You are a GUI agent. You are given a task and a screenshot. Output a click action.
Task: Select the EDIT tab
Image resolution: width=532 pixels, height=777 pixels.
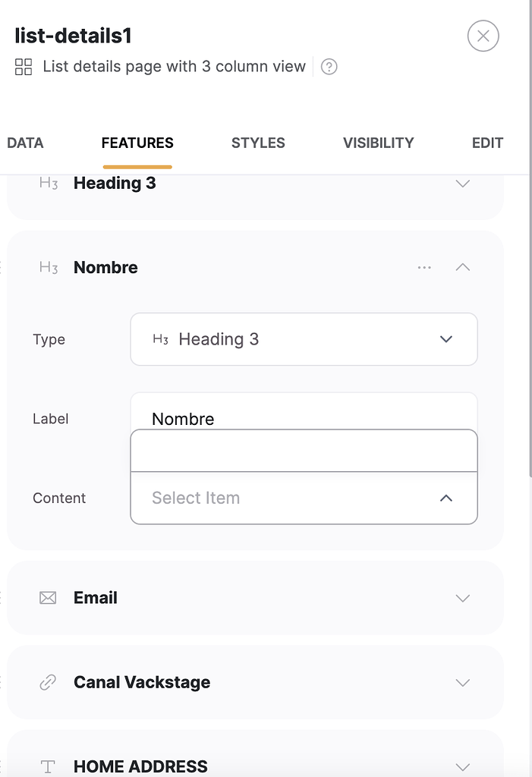(487, 143)
